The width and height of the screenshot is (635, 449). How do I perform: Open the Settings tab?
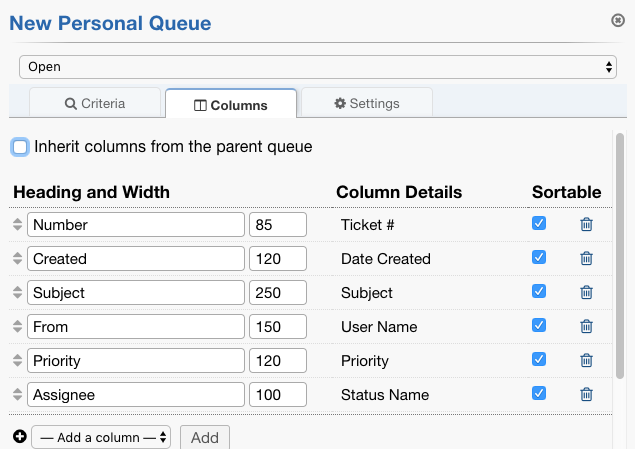click(x=367, y=103)
